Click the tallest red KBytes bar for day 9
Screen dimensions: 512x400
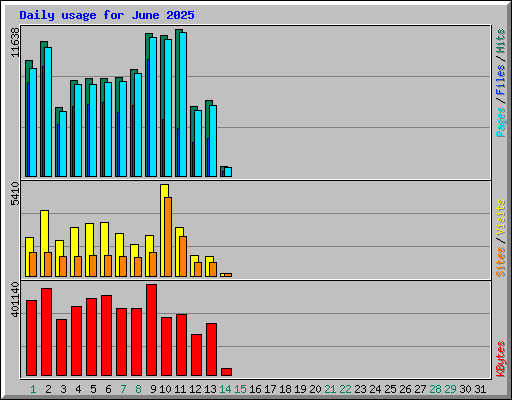click(151, 330)
